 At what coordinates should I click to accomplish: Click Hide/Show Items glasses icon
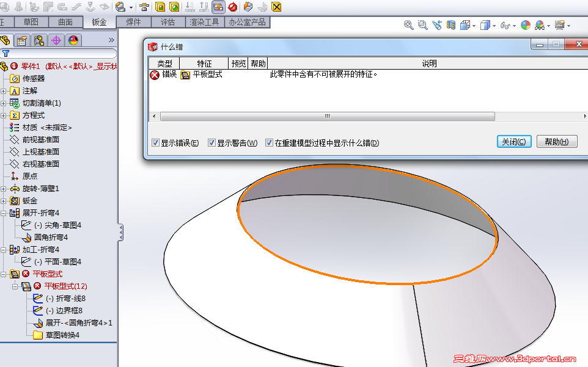pos(505,26)
